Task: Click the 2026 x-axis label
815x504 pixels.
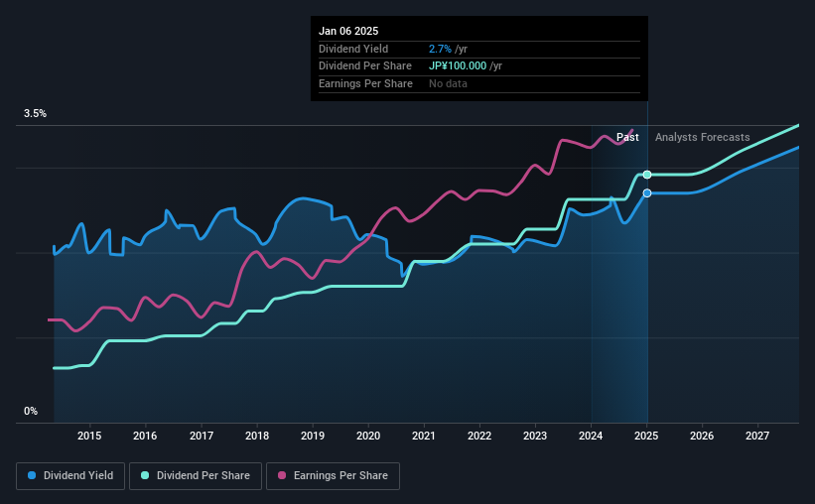Action: [x=702, y=436]
